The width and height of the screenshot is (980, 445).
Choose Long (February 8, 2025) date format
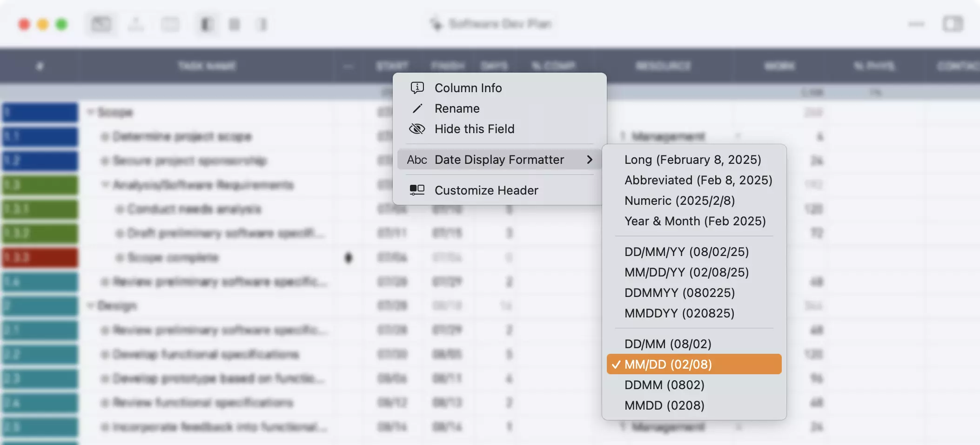(x=692, y=160)
